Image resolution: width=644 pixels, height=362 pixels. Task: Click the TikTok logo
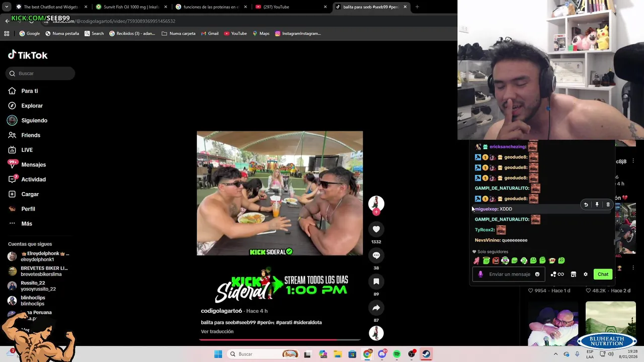tap(28, 55)
